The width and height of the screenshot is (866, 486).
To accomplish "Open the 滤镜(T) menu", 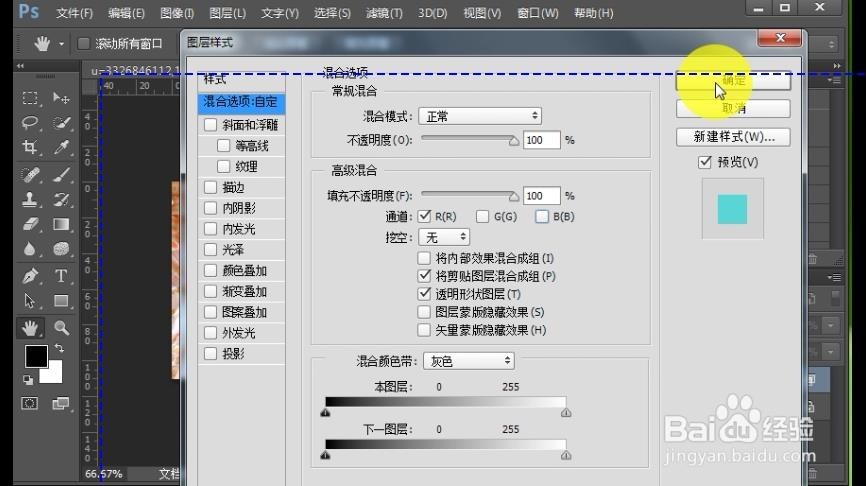I will [x=384, y=13].
